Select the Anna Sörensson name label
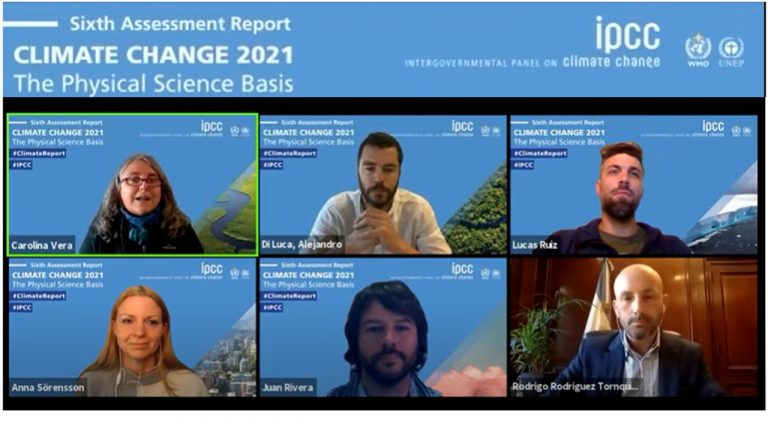768x432 pixels. coord(48,387)
